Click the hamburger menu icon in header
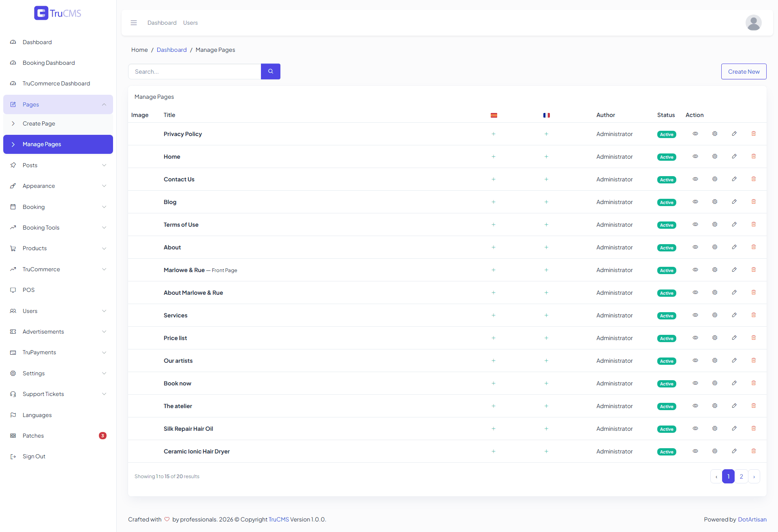 click(134, 23)
